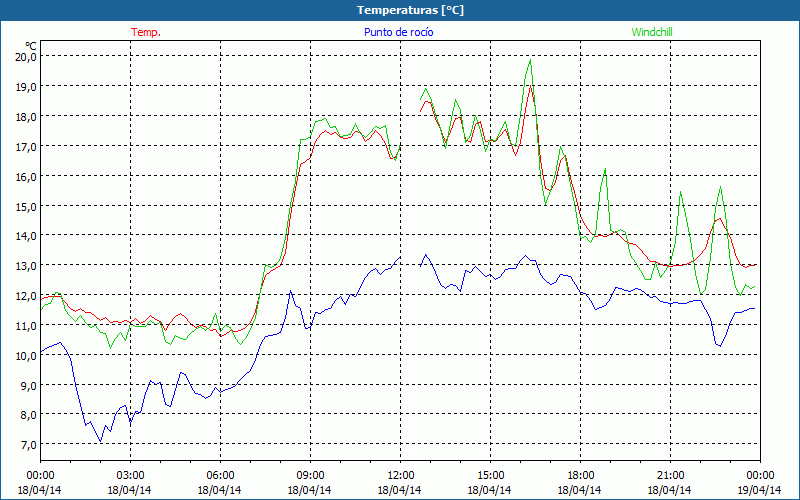Screen dimensions: 800x500
Task: Select the blue Punto de rocío legend label
Action: [x=398, y=32]
